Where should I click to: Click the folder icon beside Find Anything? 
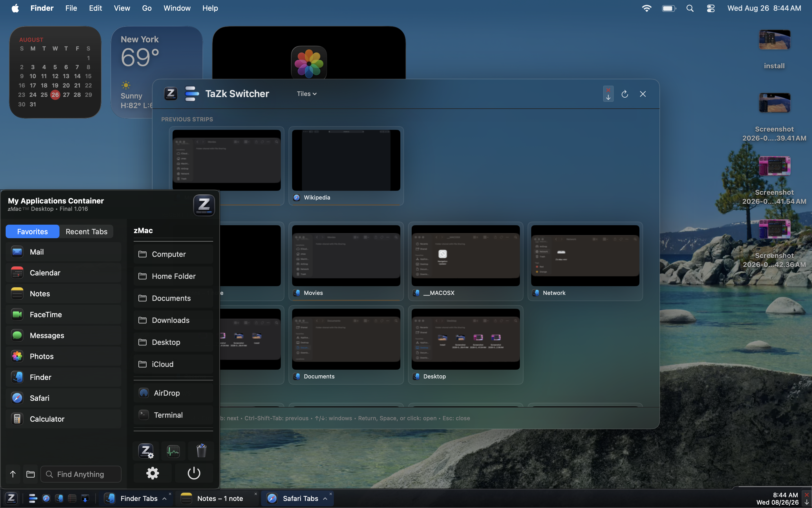pyautogui.click(x=30, y=474)
